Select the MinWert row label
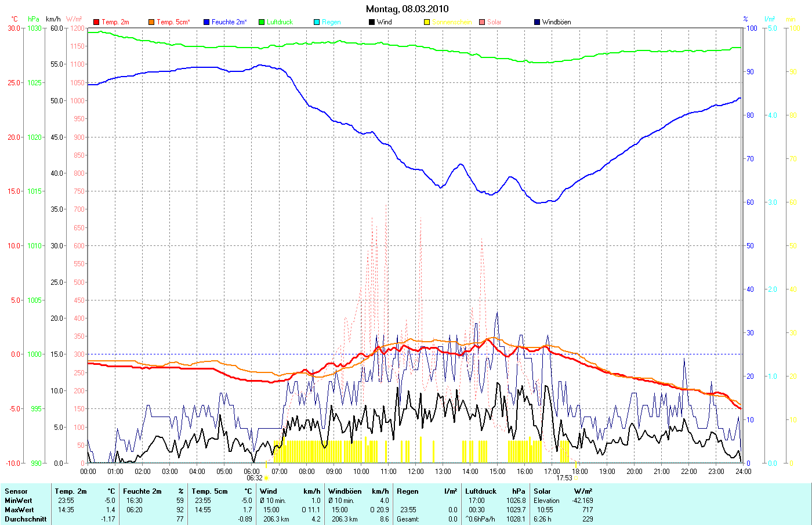Viewport: 812px width, 525px height. (19, 501)
